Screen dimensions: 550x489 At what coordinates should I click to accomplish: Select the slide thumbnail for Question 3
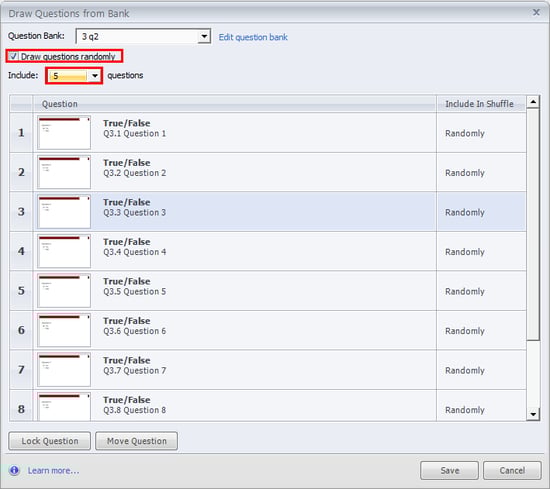[64, 212]
